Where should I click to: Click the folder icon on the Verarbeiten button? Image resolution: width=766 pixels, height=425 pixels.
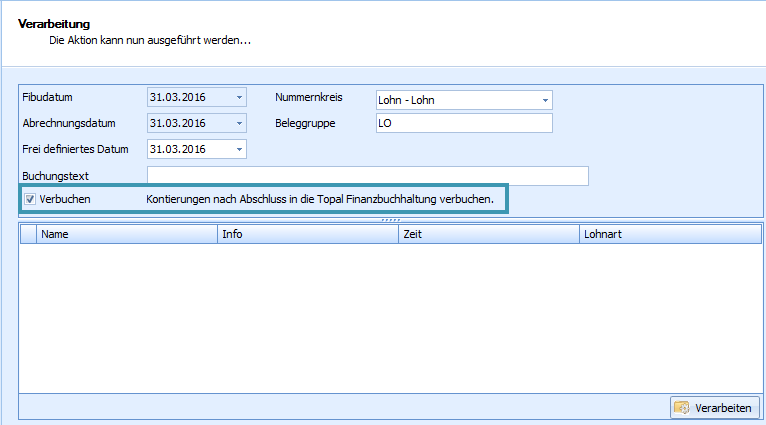point(682,407)
